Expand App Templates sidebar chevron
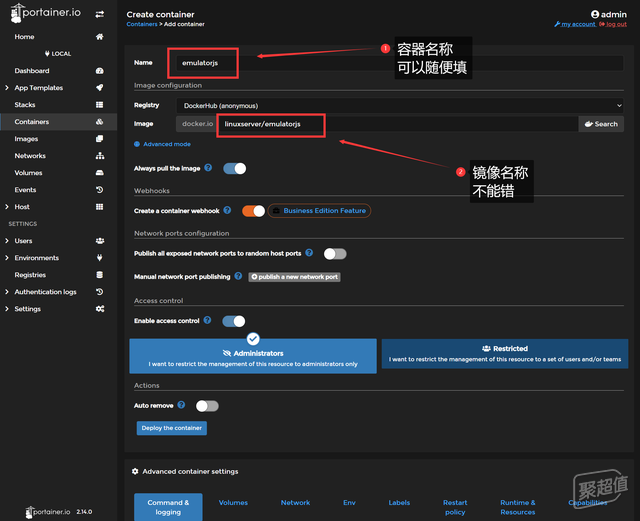Screen dimensions: 640x521 click(x=7, y=88)
